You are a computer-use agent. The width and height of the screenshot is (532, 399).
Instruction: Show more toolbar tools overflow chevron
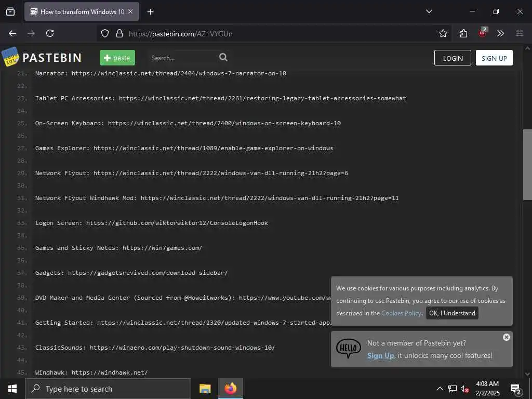[500, 33]
